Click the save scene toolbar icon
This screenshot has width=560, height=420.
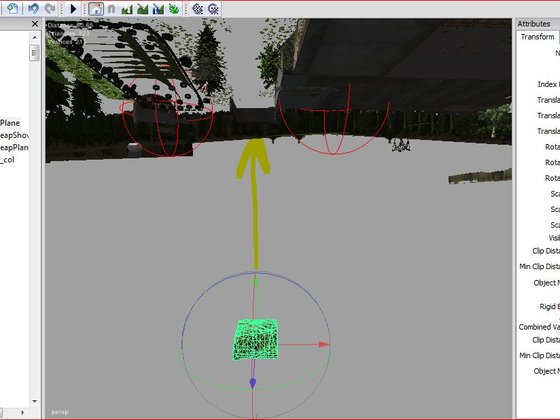tap(12, 8)
